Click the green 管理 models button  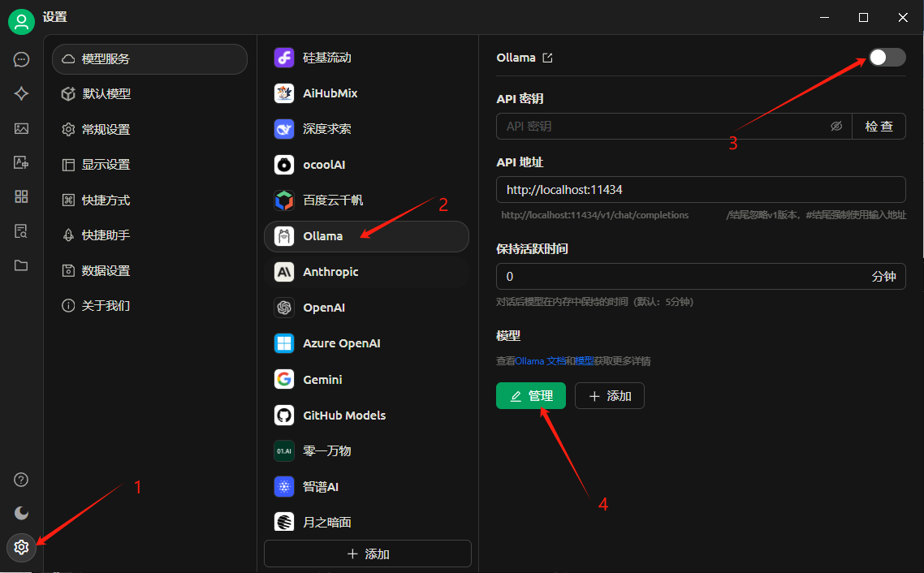coord(531,396)
